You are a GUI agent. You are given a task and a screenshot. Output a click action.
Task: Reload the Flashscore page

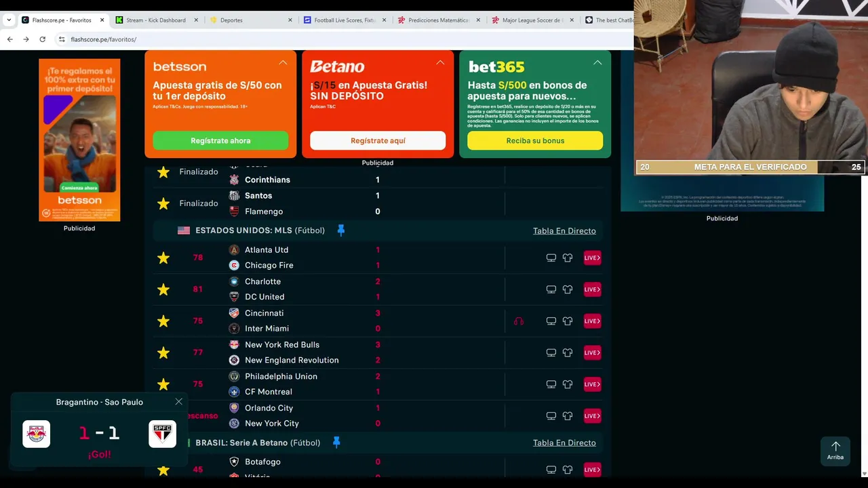42,39
